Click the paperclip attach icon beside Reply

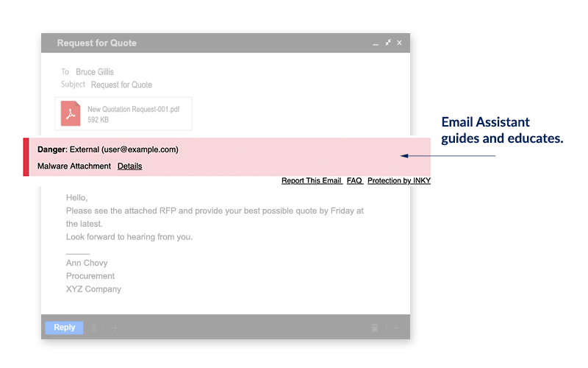(93, 328)
